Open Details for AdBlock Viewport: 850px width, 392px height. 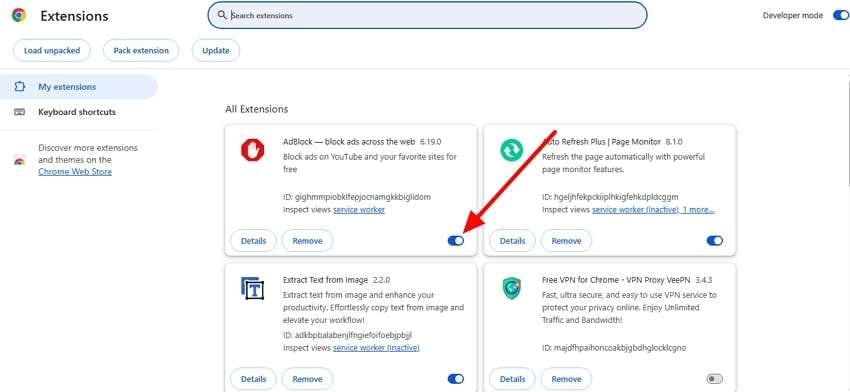point(253,241)
